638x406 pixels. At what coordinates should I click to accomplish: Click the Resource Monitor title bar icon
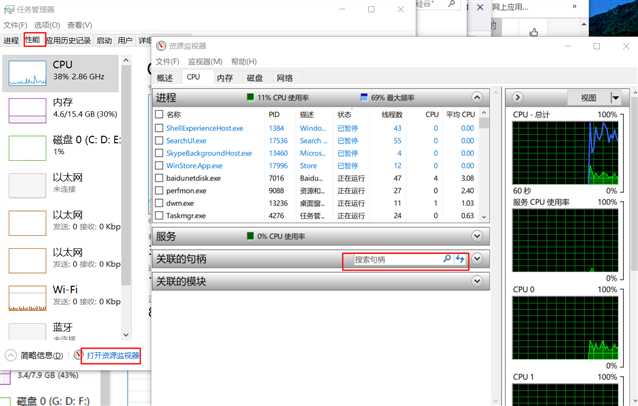point(161,45)
